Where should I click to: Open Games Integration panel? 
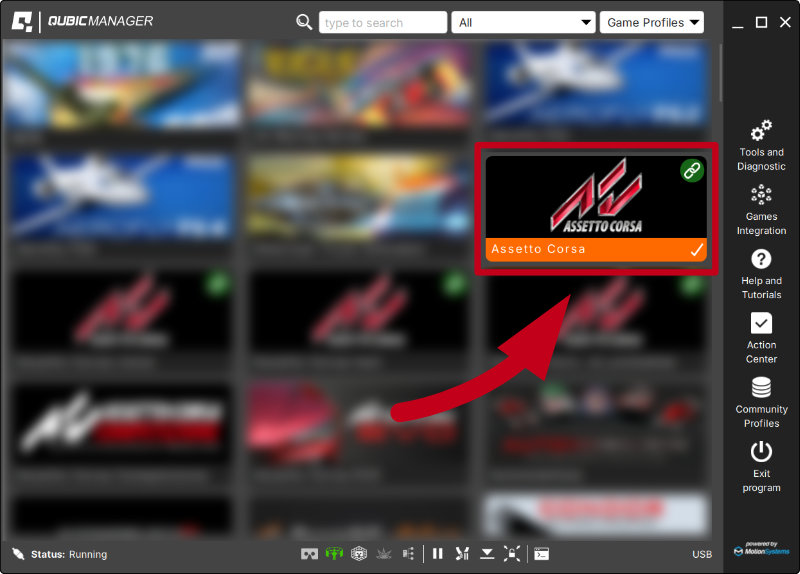click(761, 210)
